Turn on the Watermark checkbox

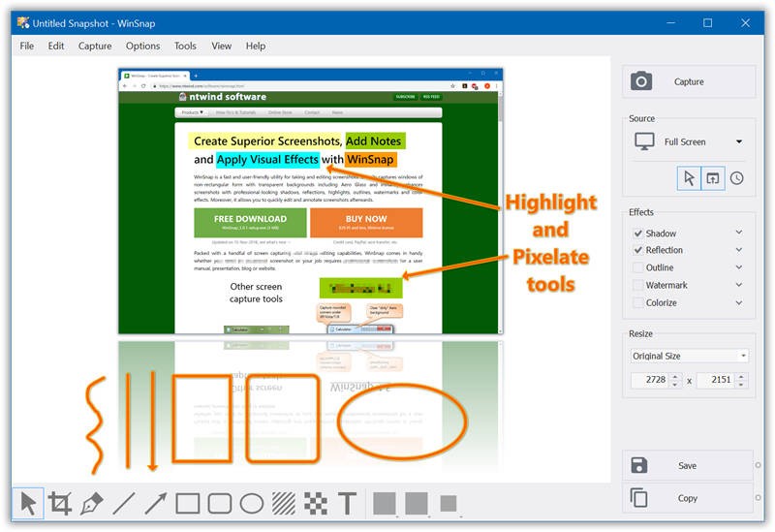pos(638,286)
